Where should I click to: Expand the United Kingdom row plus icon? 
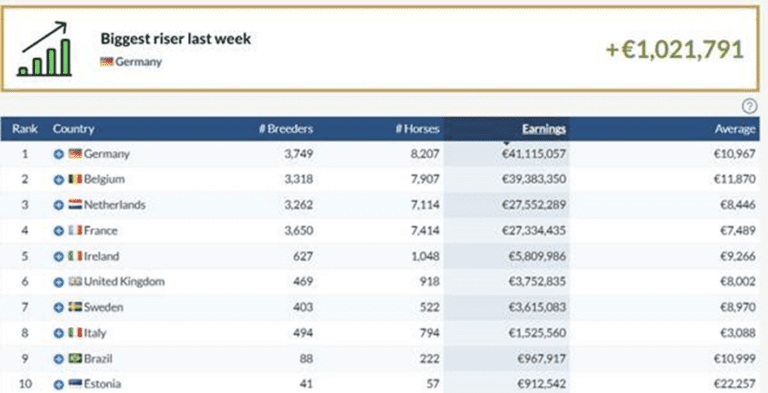click(x=59, y=282)
